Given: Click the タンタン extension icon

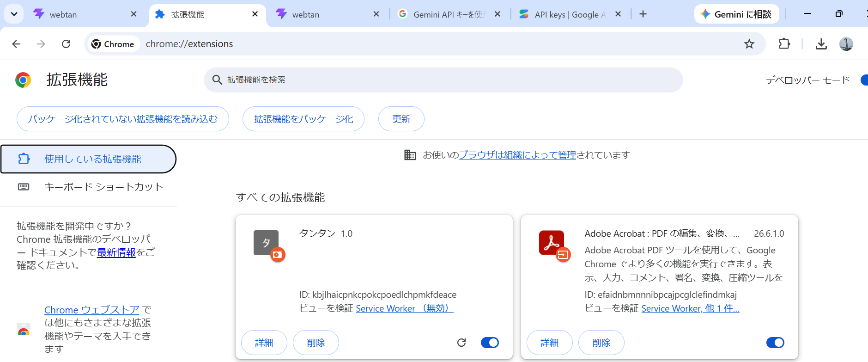Looking at the screenshot, I should tap(267, 243).
